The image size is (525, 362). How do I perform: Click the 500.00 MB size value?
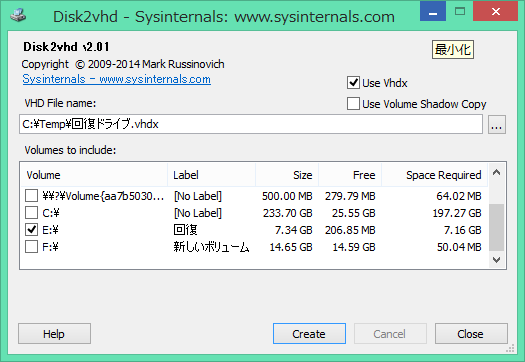click(287, 196)
